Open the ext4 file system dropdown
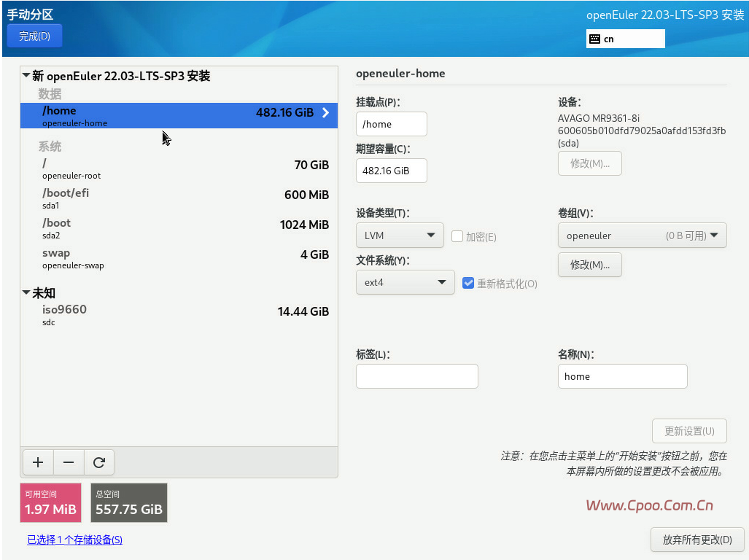The image size is (749, 560). tap(405, 282)
